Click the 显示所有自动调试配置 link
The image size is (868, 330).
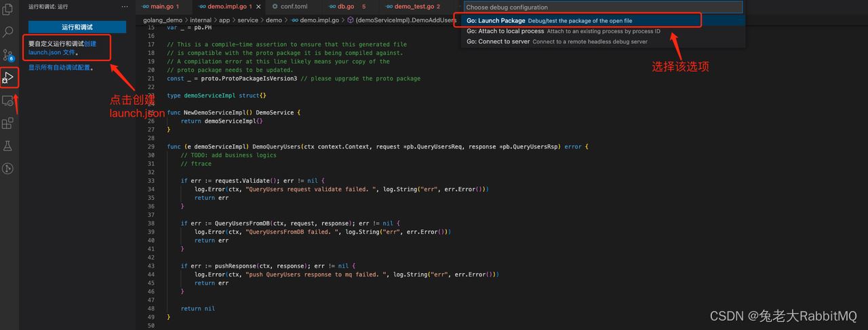click(59, 68)
